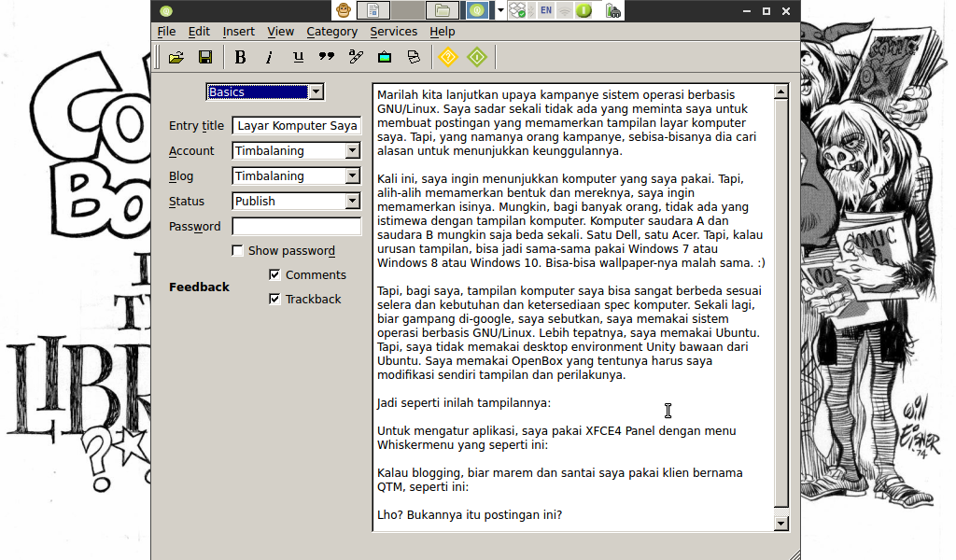
Task: Open the Basics section dropdown
Action: tap(316, 92)
